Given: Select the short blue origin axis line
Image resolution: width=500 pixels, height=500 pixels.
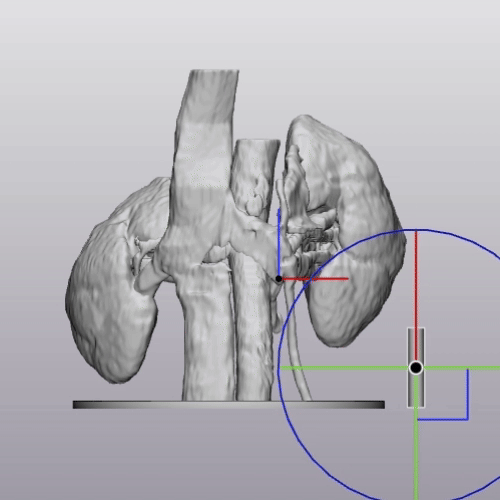Looking at the screenshot, I should 279,242.
